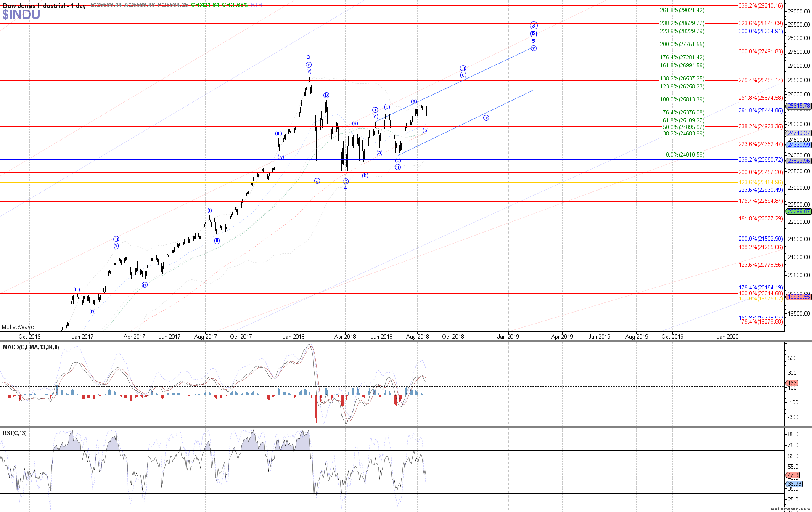812x512 pixels.
Task: Click the green 22296.87 axis tag
Action: [798, 211]
